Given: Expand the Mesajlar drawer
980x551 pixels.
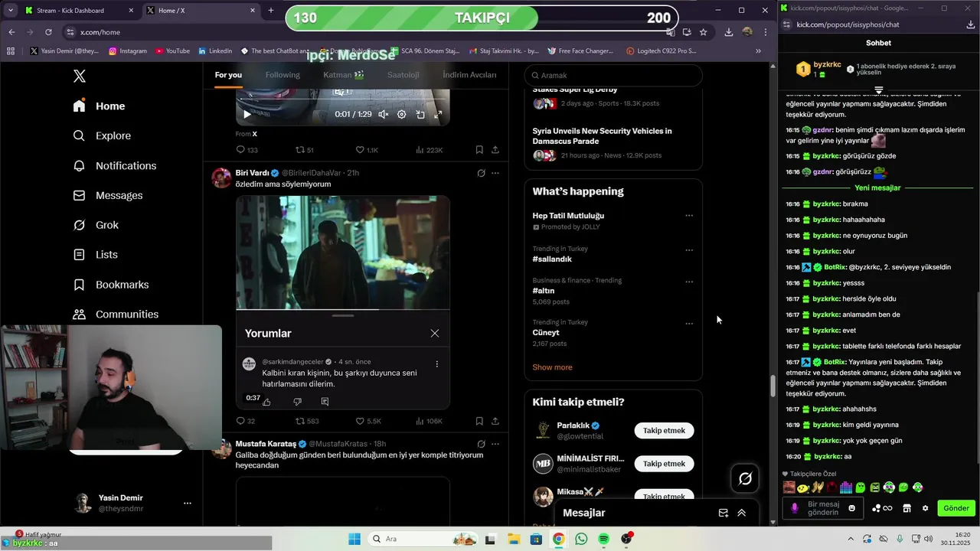Looking at the screenshot, I should 742,513.
